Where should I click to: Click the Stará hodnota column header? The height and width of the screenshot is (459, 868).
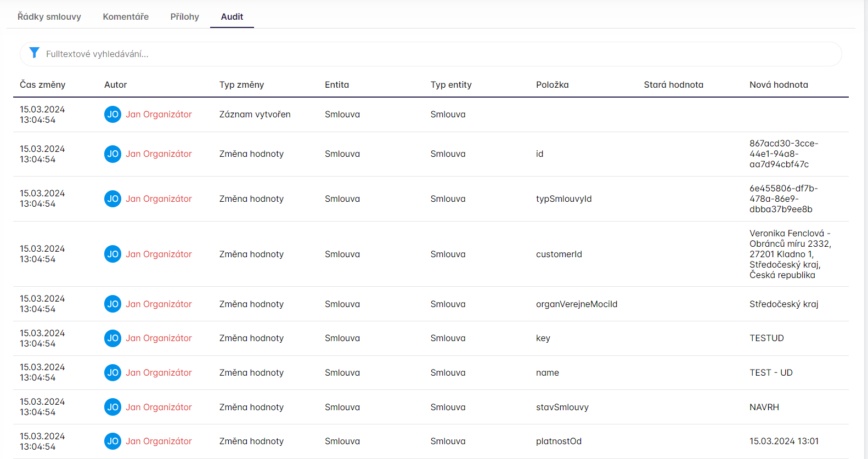pyautogui.click(x=673, y=84)
